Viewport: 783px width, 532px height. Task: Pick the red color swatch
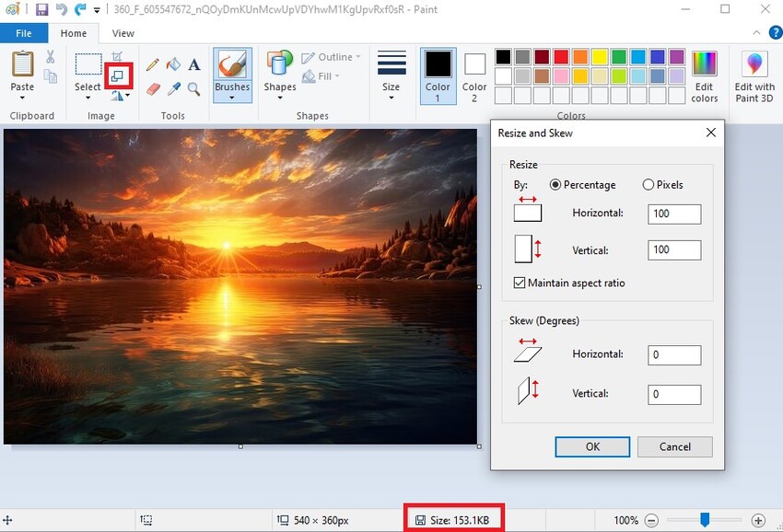[x=561, y=56]
